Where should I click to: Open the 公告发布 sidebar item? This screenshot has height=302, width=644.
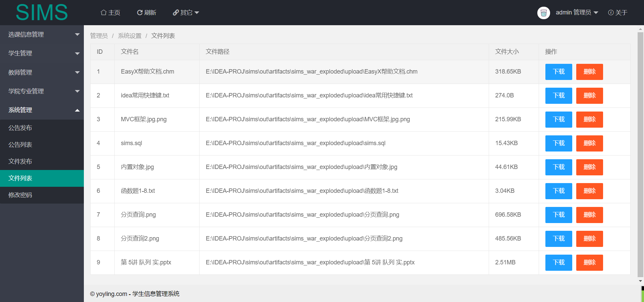(42, 128)
